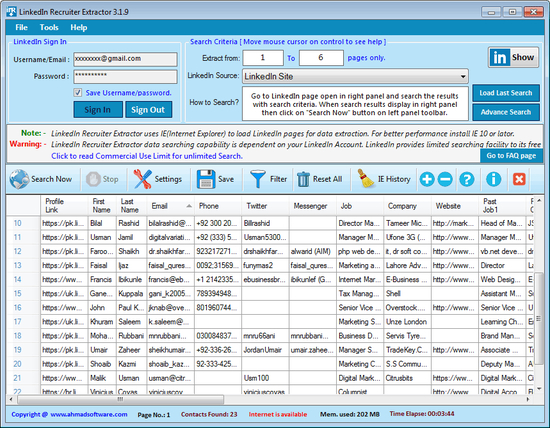The width and height of the screenshot is (550, 428).
Task: Click table scroll up arrow
Action: click(x=539, y=200)
